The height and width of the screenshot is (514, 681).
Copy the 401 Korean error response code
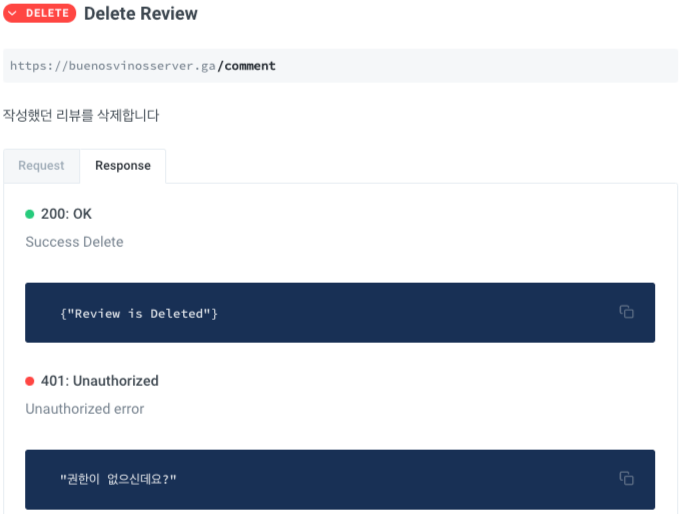626,479
